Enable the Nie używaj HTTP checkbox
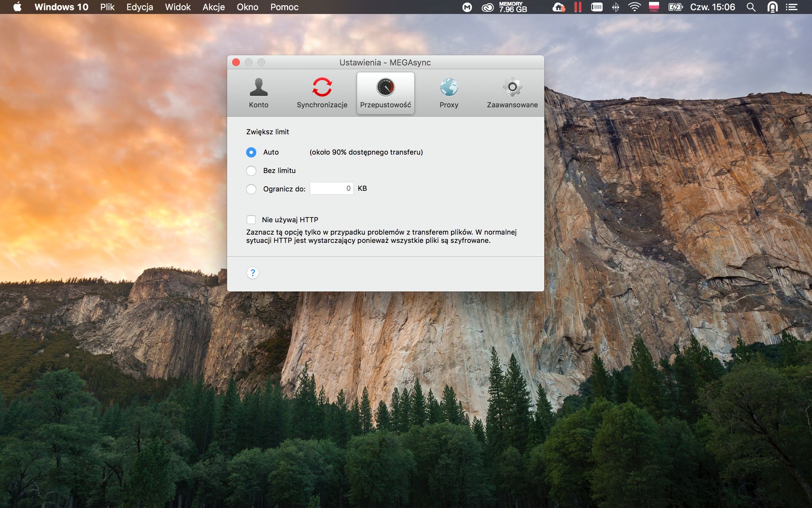The height and width of the screenshot is (508, 812). click(251, 220)
